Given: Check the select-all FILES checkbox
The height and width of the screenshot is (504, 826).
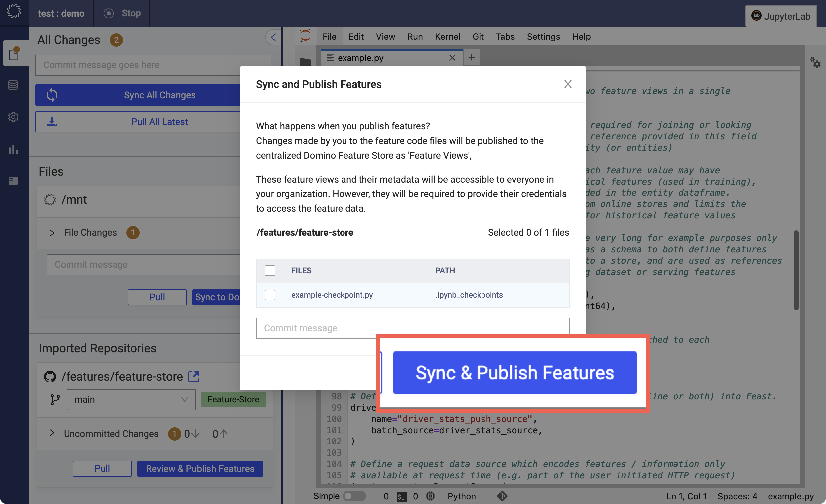Looking at the screenshot, I should click(270, 270).
